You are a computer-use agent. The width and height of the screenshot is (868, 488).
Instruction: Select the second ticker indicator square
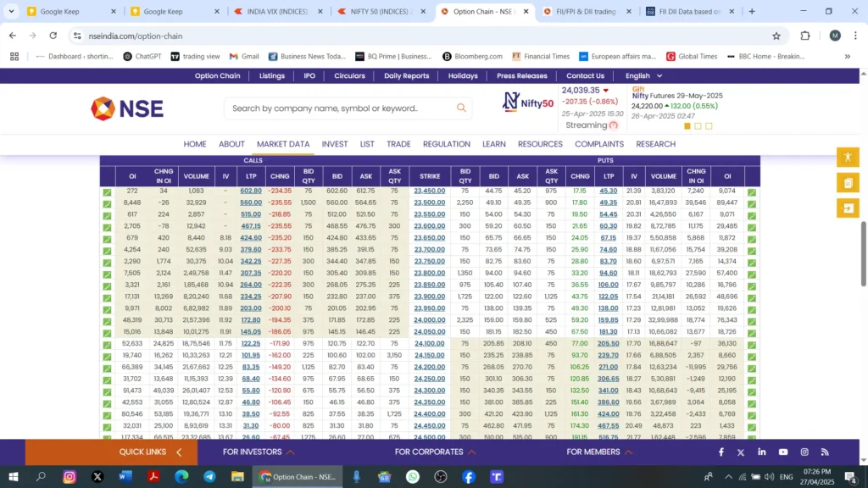coord(698,126)
